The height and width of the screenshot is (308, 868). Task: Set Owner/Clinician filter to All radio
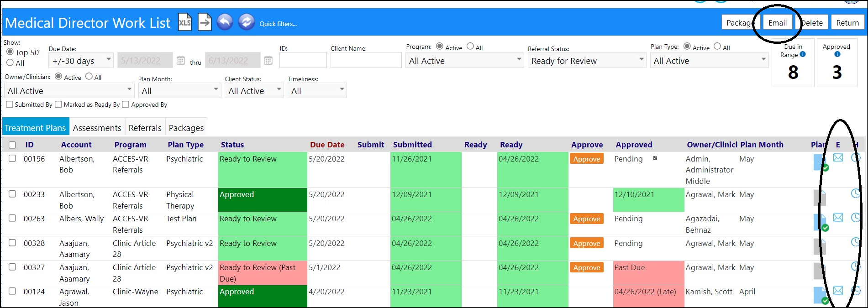(x=89, y=76)
